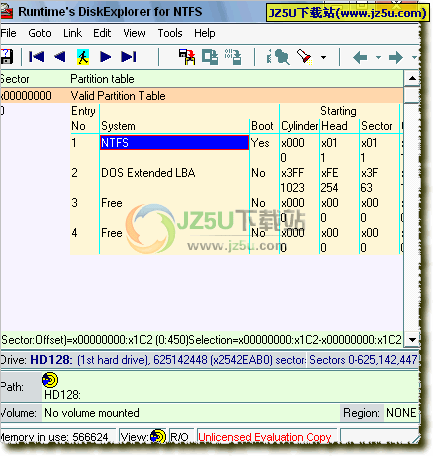
Task: Open the Link menu
Action: tap(72, 33)
